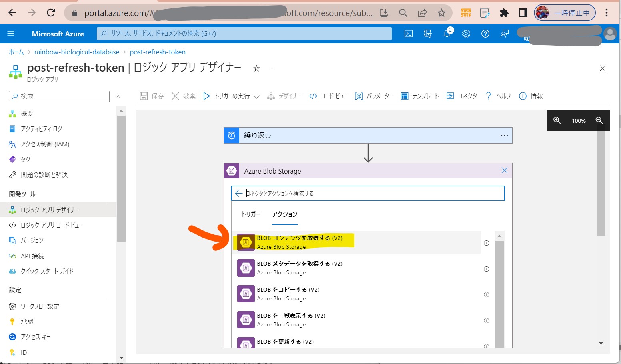Select BLOB コンテンツを取得する (V2) action
This screenshot has width=621, height=364.
click(357, 242)
